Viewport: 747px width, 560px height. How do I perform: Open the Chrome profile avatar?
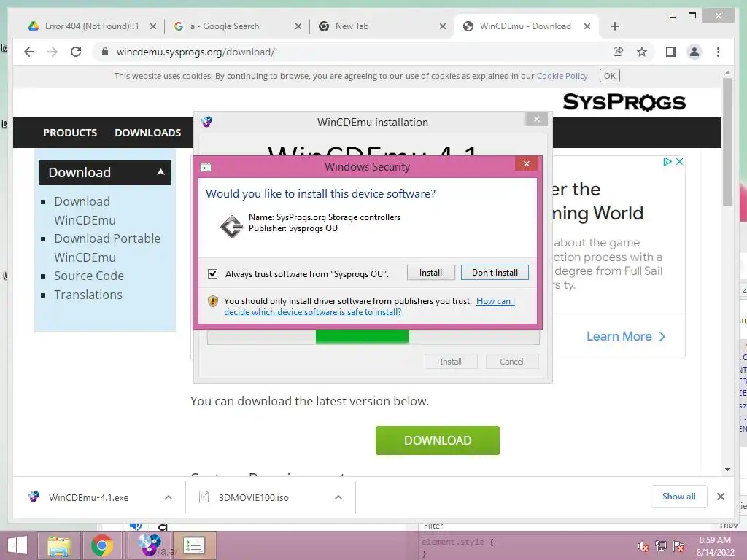click(x=694, y=52)
